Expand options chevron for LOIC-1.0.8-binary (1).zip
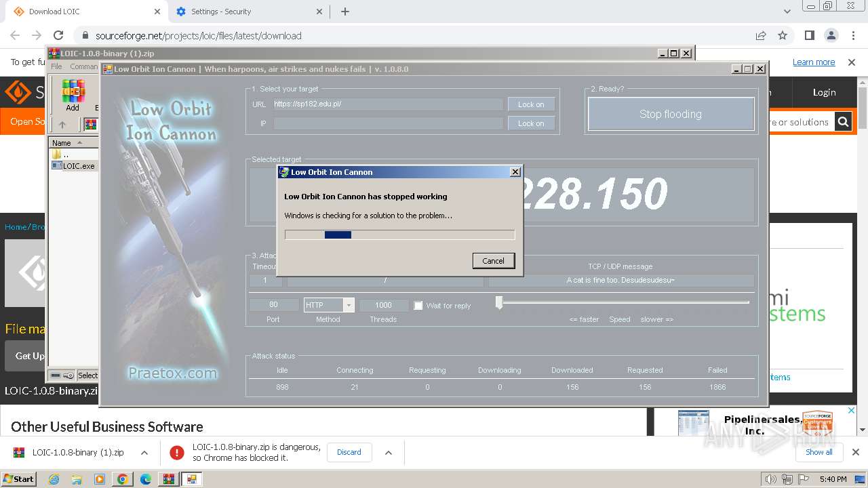Image resolution: width=868 pixels, height=488 pixels. tap(144, 452)
